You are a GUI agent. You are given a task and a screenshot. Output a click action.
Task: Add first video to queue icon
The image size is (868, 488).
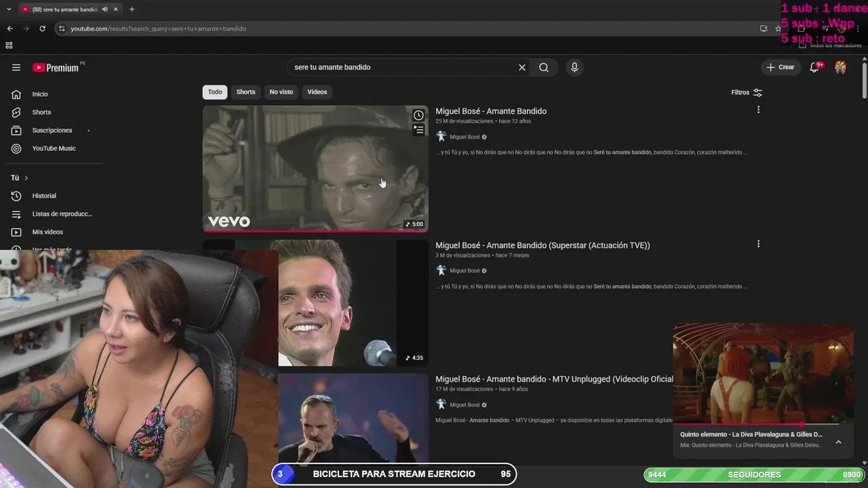(x=418, y=129)
